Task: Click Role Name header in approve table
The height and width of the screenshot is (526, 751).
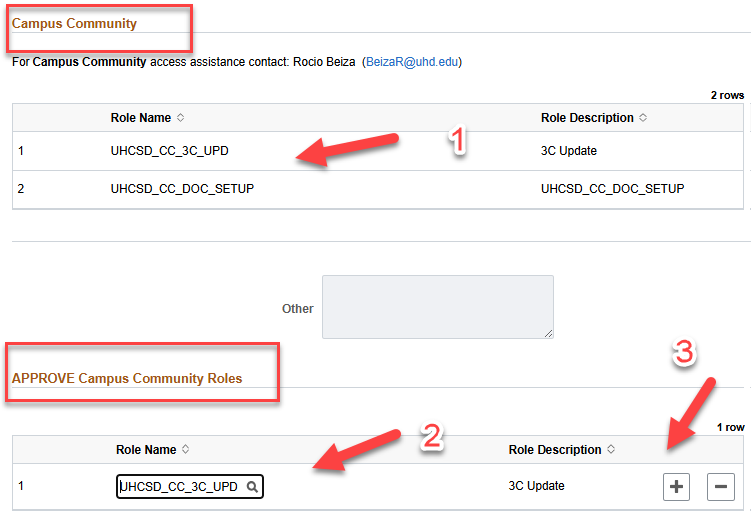Action: 145,450
